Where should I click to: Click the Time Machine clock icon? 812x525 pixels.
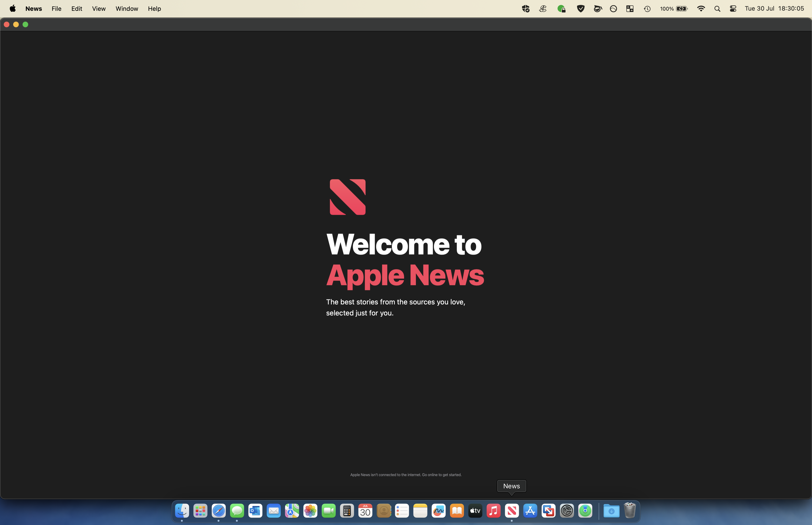pos(647,8)
